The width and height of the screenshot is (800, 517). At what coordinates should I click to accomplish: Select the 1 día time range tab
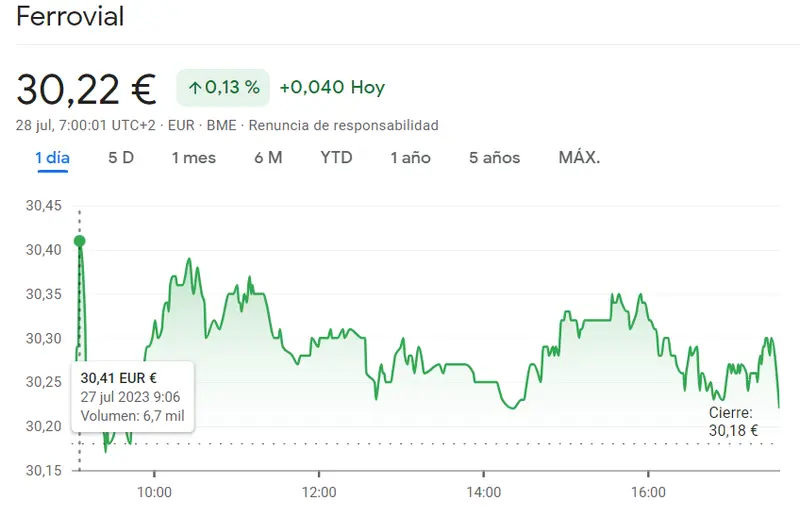click(52, 158)
